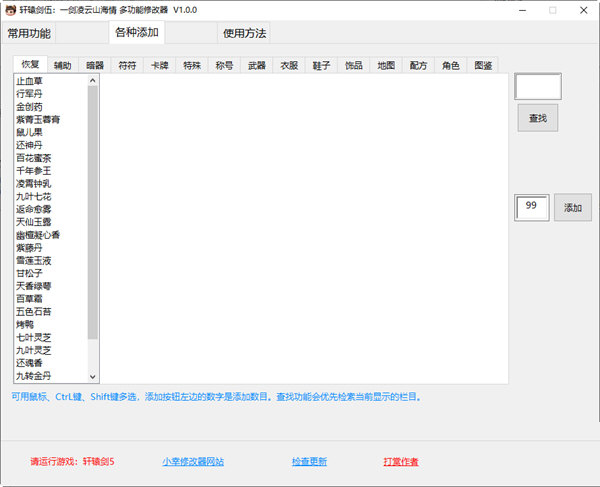
Task: Select 雪莲玉液 in the item list
Action: [x=34, y=261]
